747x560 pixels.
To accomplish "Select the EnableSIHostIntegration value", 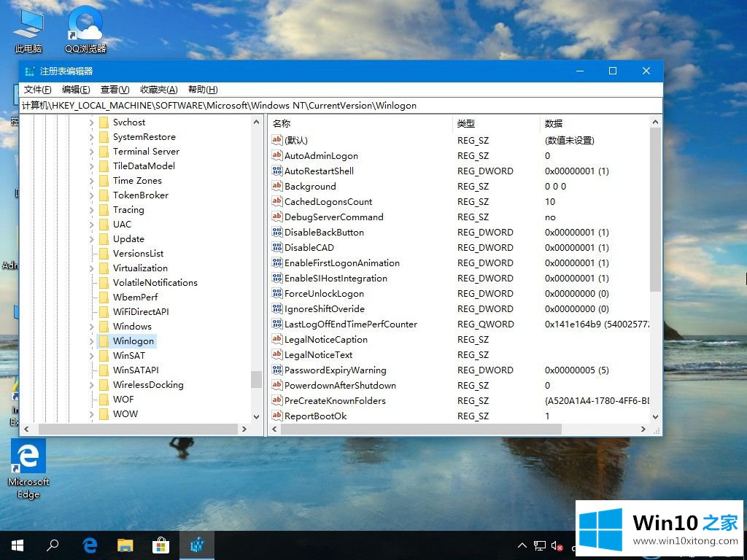I will tap(336, 278).
